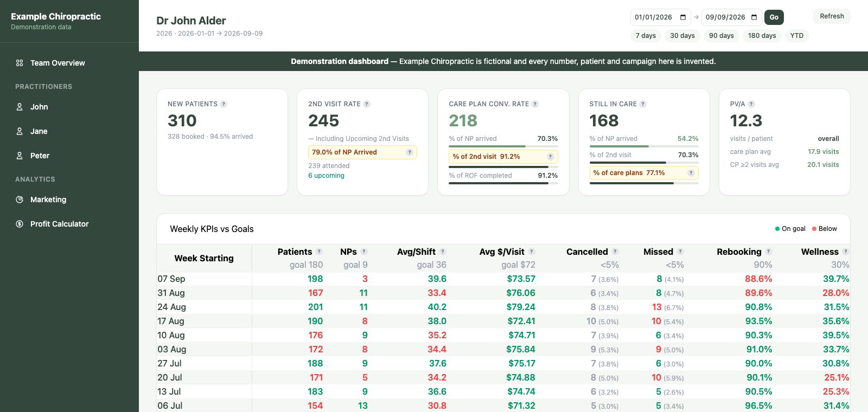Open calendar picker on start date 01/01/2026

683,17
